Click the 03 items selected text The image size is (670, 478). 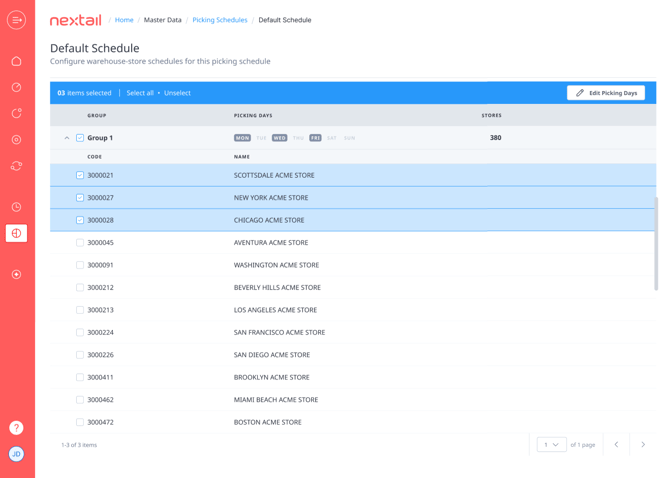coord(84,93)
